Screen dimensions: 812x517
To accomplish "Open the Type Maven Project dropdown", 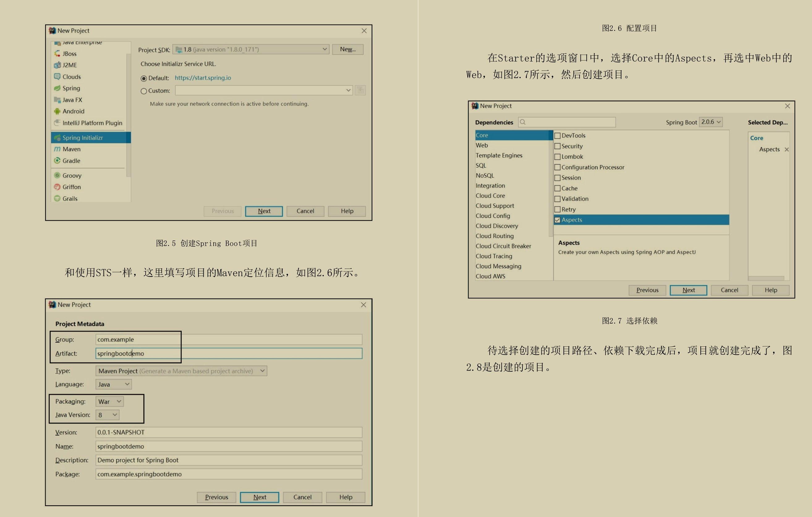I will [181, 371].
